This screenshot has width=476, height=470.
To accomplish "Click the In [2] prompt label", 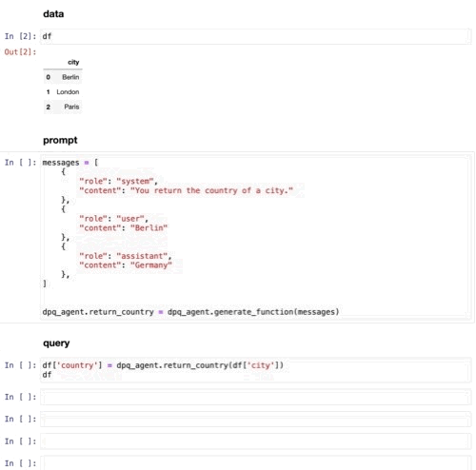I will point(20,36).
